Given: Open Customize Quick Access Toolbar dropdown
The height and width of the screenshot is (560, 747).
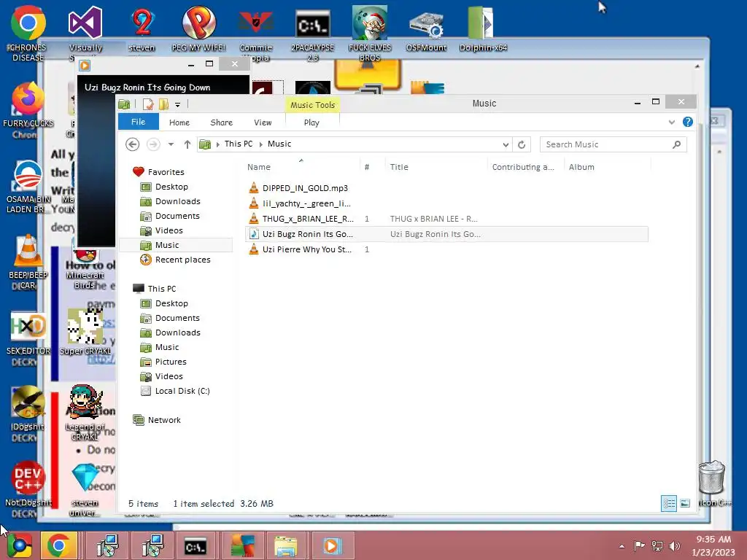Looking at the screenshot, I should point(177,104).
